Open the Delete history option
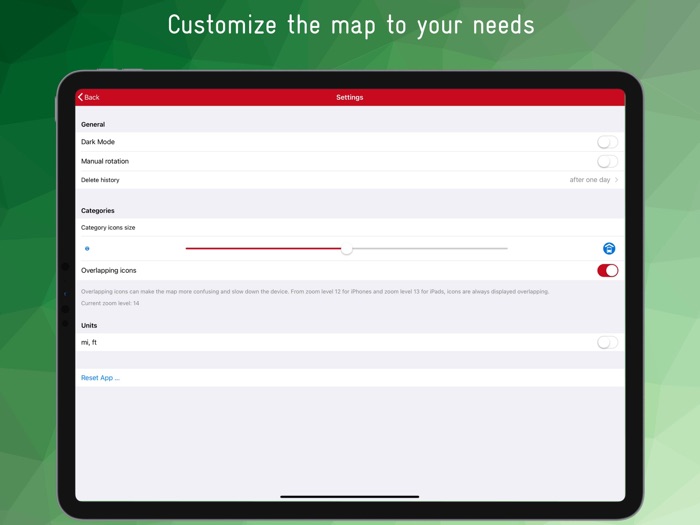The image size is (700, 525). pyautogui.click(x=350, y=180)
